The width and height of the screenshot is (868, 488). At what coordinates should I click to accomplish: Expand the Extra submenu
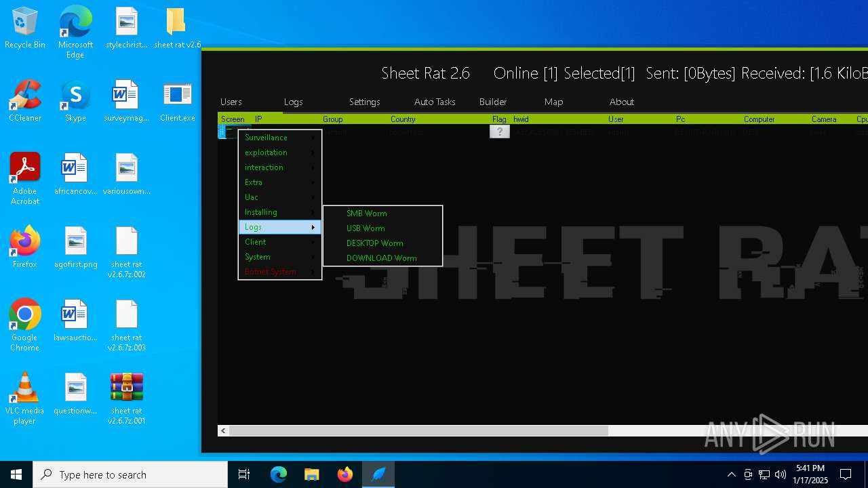coord(279,182)
